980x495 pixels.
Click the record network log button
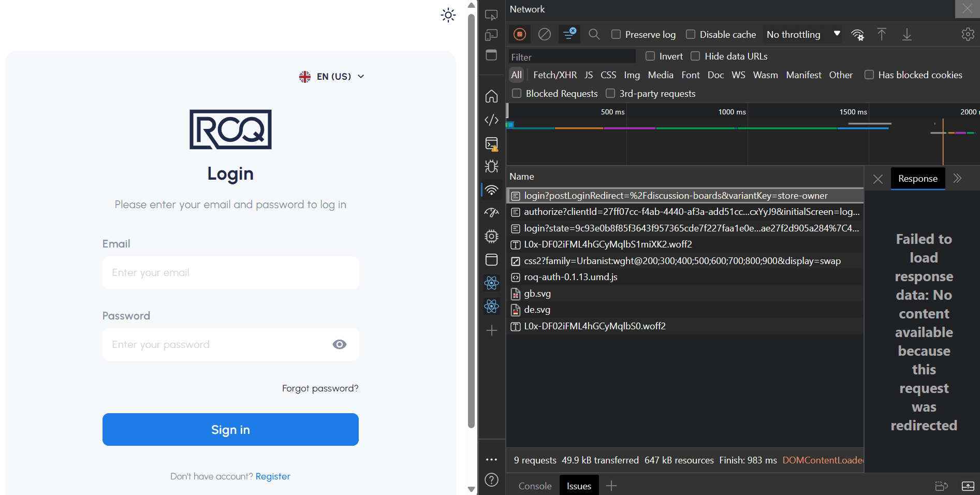pos(520,34)
